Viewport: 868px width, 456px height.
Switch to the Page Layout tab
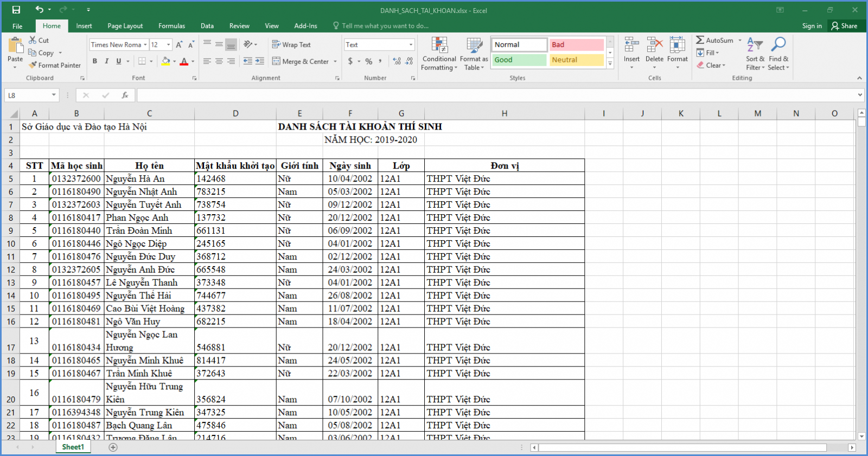coord(125,26)
